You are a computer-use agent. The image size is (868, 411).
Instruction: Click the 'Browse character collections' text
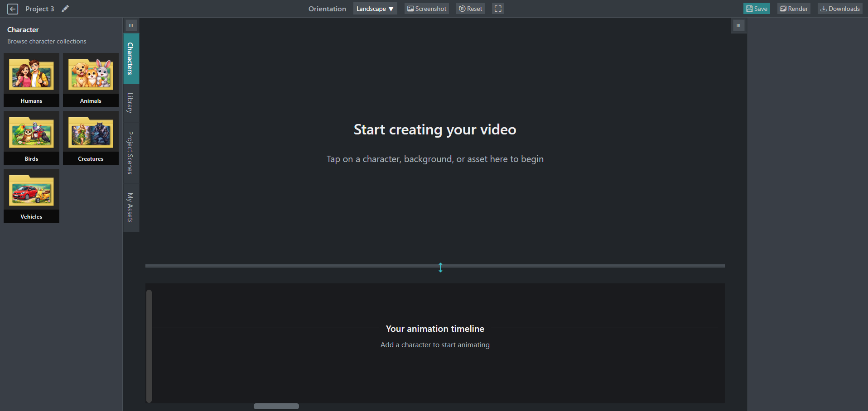point(47,41)
